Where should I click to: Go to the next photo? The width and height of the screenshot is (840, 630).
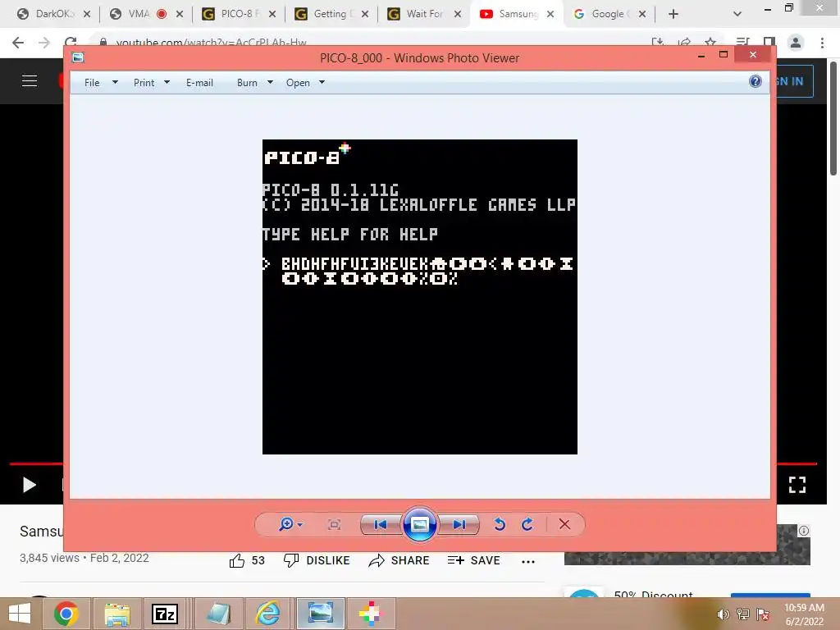pyautogui.click(x=459, y=524)
